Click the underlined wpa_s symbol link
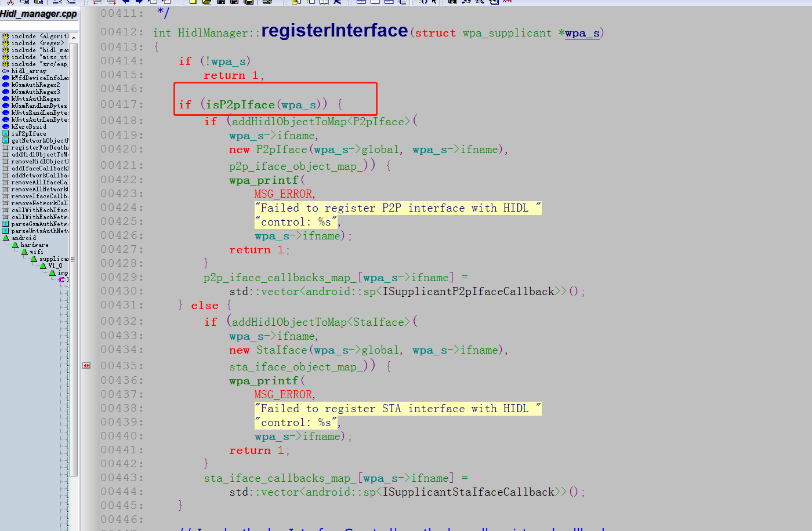The image size is (812, 531). [x=582, y=33]
